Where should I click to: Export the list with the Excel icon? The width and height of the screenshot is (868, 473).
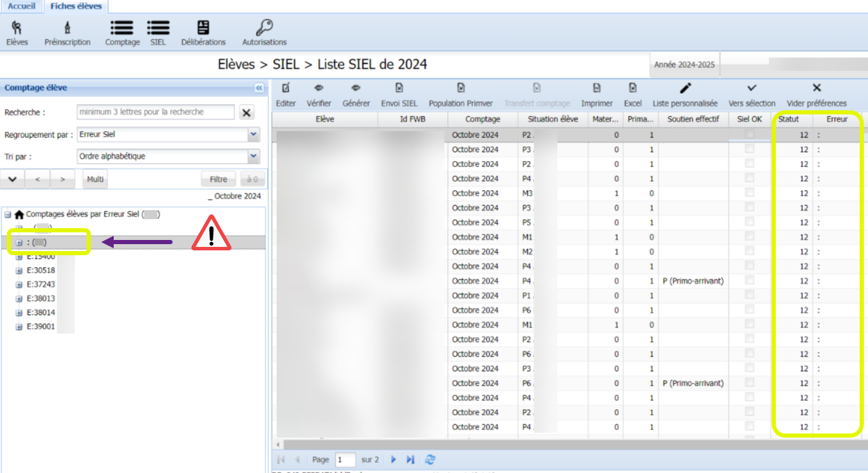click(632, 88)
